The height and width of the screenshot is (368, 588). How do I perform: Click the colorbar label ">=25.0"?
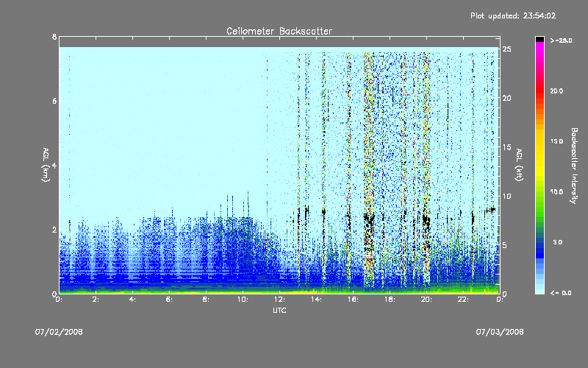(561, 40)
